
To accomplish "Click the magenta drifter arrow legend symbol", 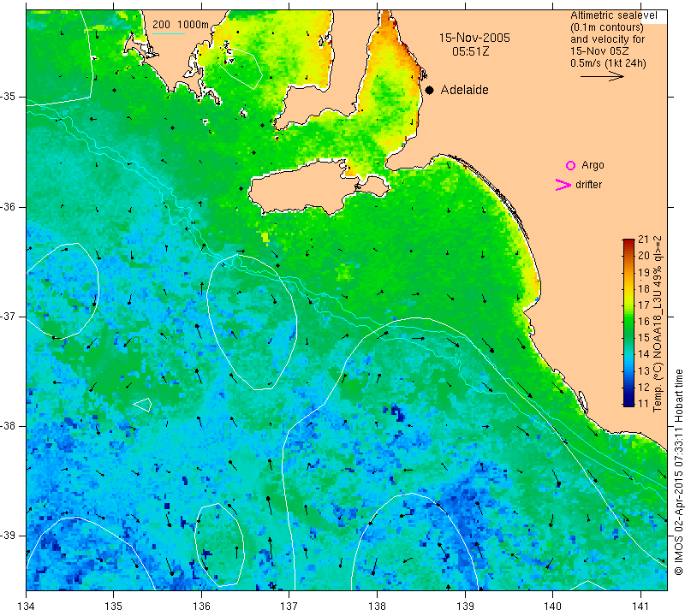I will tap(563, 185).
